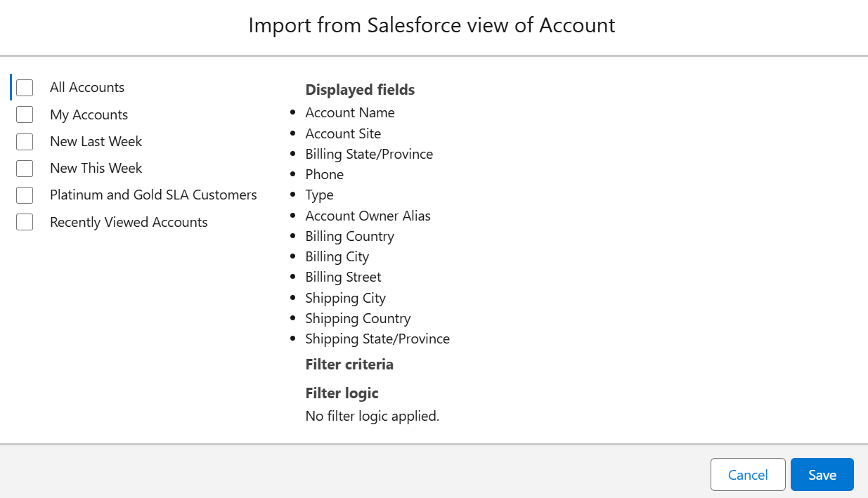
Task: Select the My Accounts view label
Action: pyautogui.click(x=89, y=114)
